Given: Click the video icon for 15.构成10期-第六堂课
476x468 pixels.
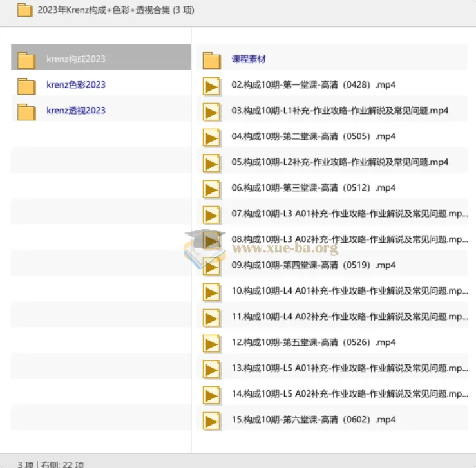Looking at the screenshot, I should tap(211, 422).
